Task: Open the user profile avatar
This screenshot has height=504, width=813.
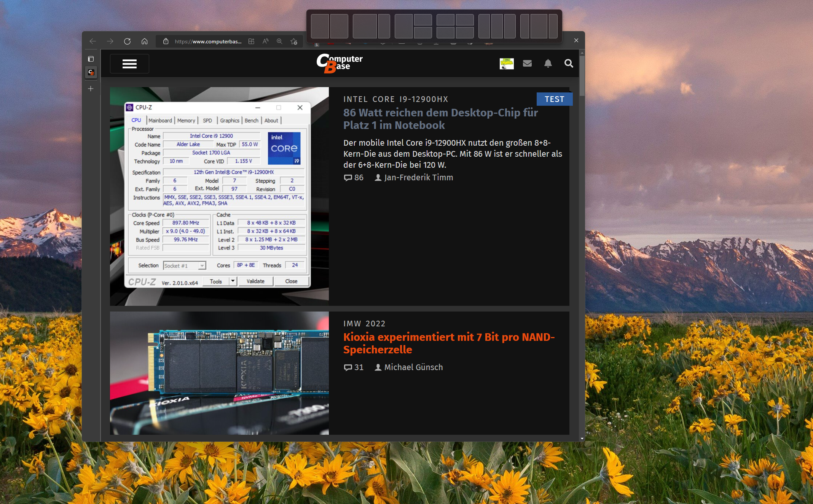Action: [506, 64]
